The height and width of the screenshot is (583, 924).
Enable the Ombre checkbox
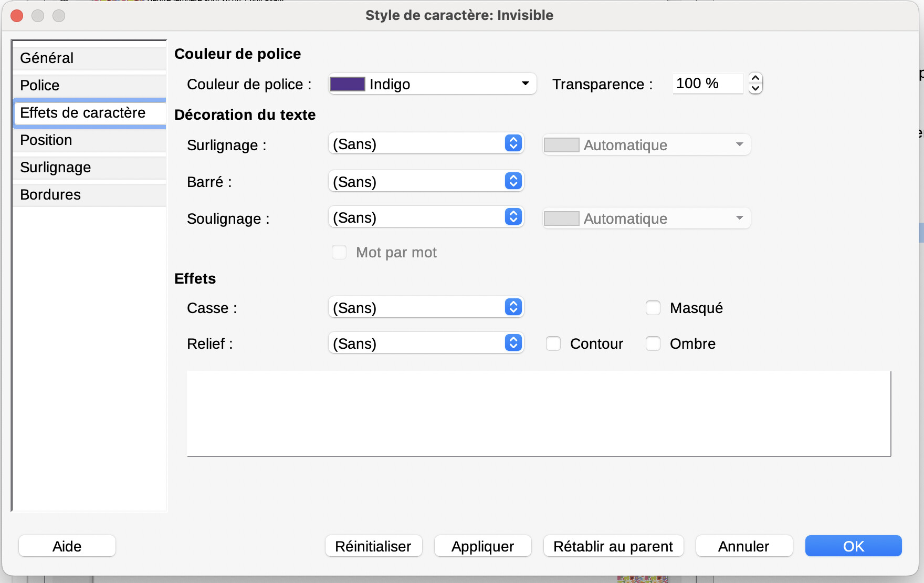(x=653, y=343)
